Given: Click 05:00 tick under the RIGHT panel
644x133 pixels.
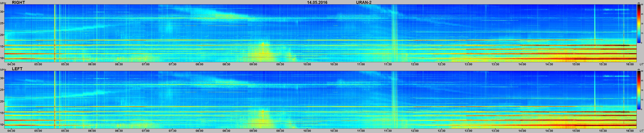Looking at the screenshot, I should (x=38, y=64).
